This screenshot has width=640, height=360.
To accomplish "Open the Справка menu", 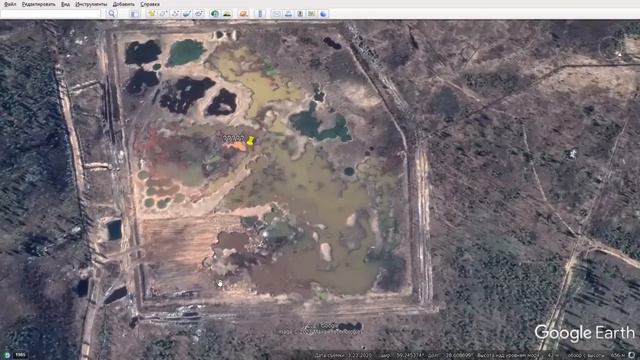I will point(150,4).
